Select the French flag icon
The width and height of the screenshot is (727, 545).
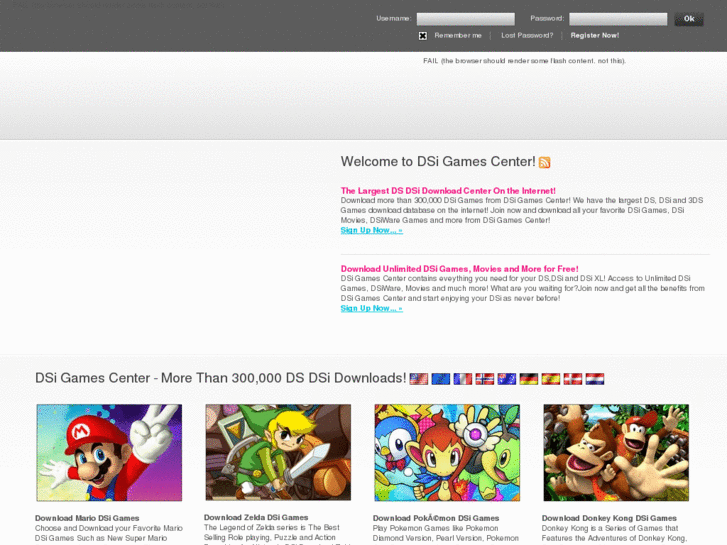tap(463, 379)
